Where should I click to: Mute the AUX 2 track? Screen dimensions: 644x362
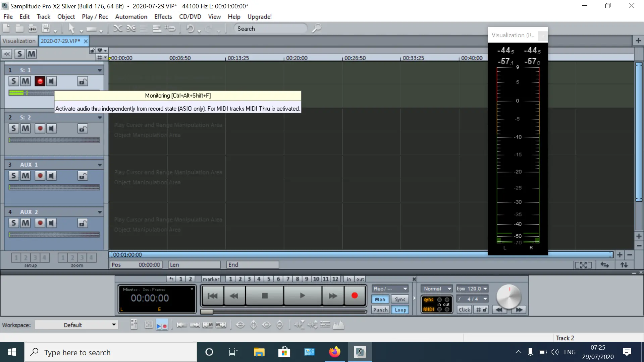[x=25, y=223]
